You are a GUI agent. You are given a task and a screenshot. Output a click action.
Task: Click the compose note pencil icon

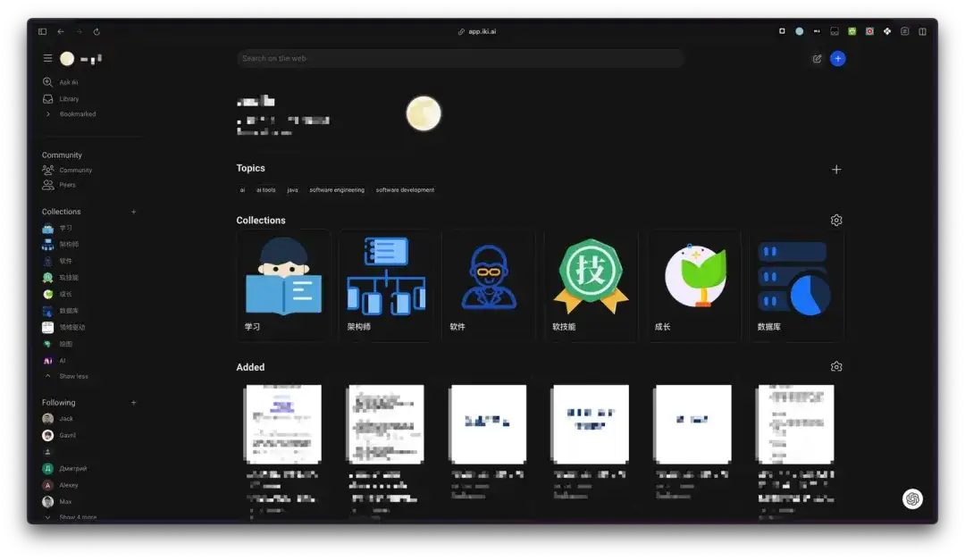point(817,58)
